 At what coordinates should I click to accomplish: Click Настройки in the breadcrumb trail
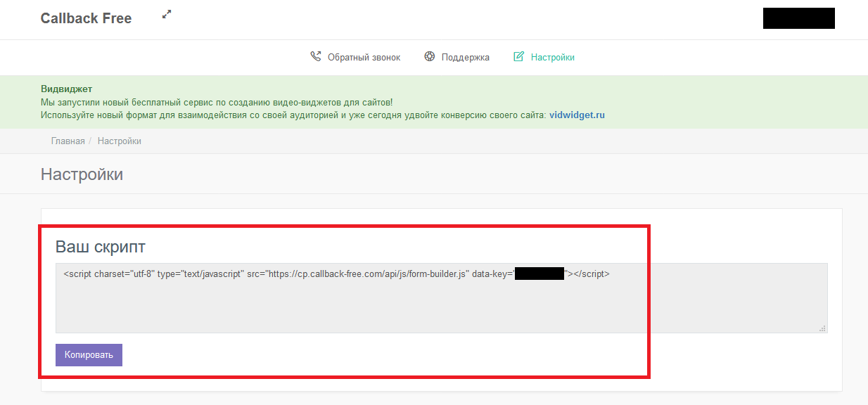(120, 141)
